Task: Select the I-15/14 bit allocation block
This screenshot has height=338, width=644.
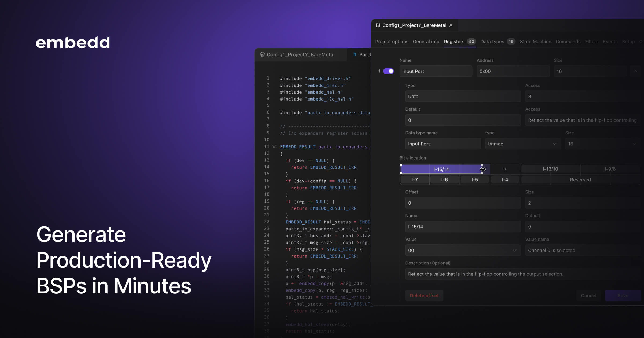Action: (441, 169)
